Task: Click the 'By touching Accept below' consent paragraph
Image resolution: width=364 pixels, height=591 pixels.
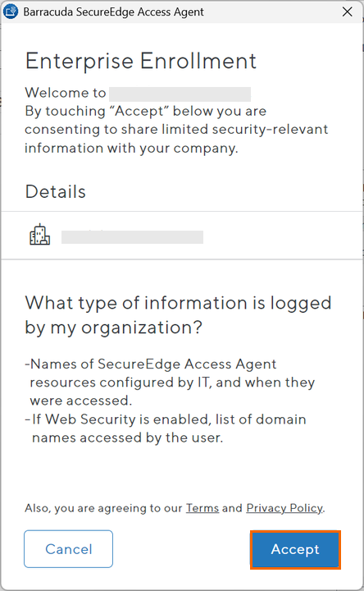Action: [x=176, y=130]
